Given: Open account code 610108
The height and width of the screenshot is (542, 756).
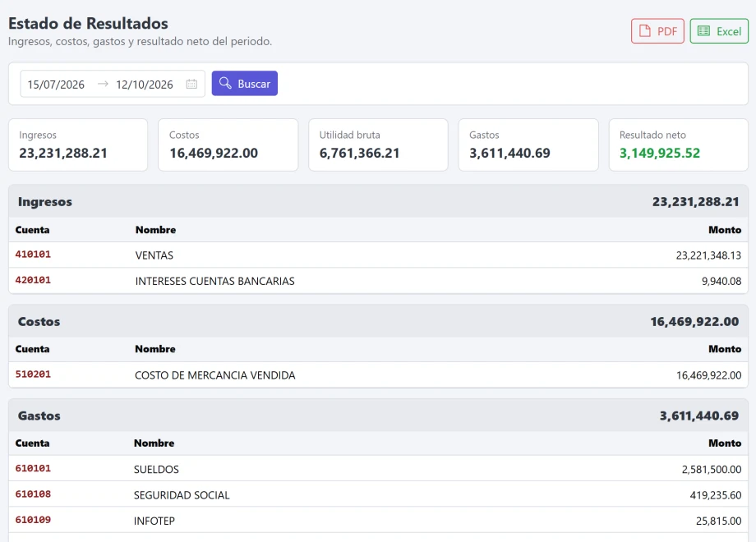Looking at the screenshot, I should tap(33, 494).
